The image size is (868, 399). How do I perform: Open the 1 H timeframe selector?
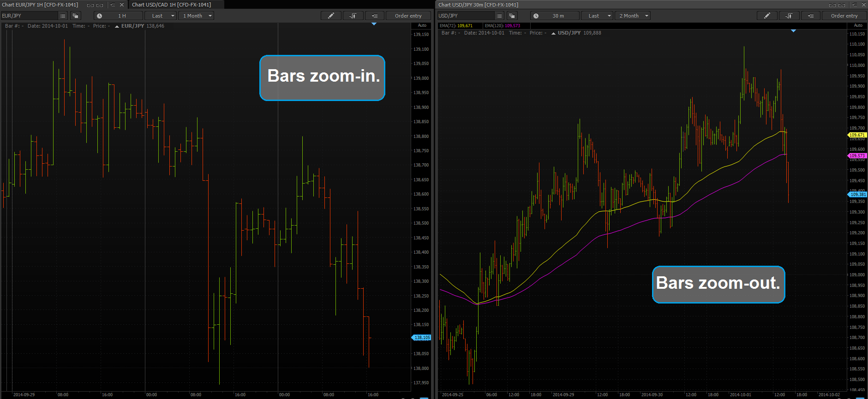(x=118, y=16)
